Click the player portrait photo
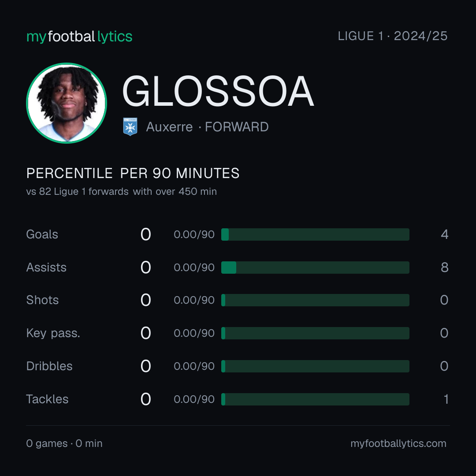Image resolution: width=476 pixels, height=476 pixels. click(67, 103)
